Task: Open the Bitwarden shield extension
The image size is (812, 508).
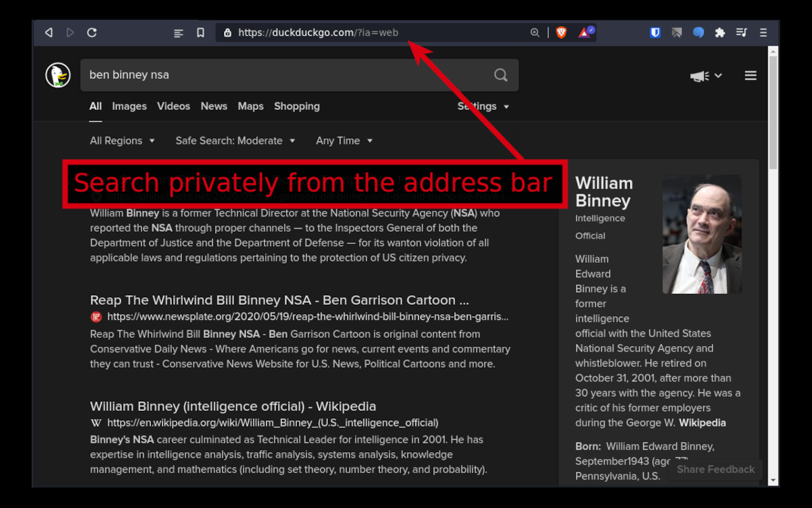Action: point(655,32)
